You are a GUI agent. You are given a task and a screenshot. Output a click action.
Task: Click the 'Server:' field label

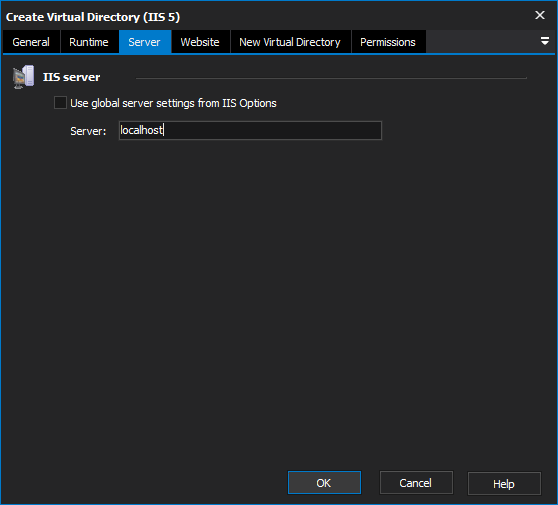tap(88, 131)
